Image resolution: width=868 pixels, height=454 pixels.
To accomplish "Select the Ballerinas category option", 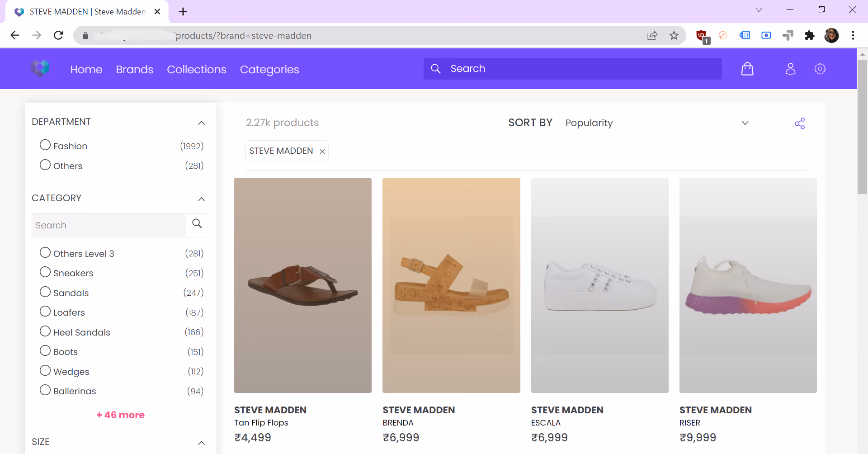I will (45, 390).
